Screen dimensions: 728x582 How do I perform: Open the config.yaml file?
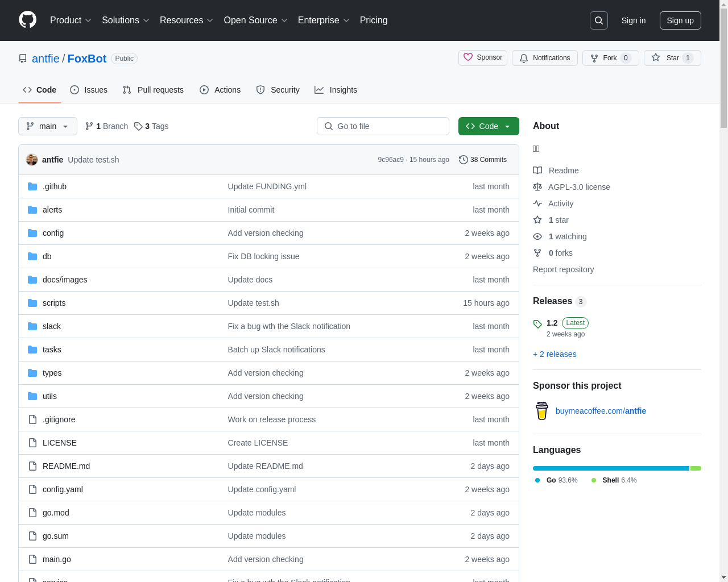63,489
